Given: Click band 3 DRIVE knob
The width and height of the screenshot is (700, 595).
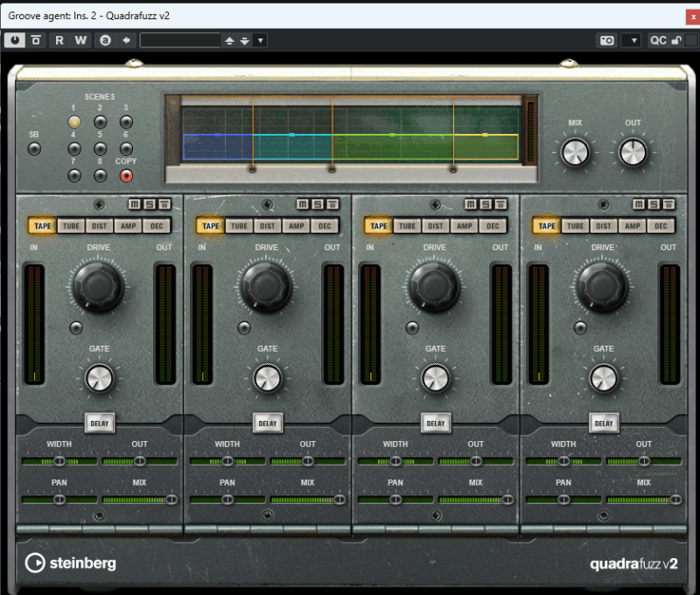Looking at the screenshot, I should tap(434, 286).
